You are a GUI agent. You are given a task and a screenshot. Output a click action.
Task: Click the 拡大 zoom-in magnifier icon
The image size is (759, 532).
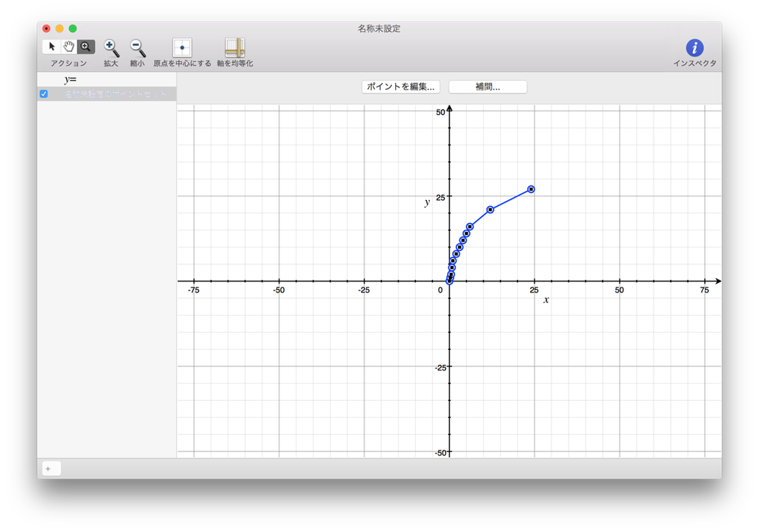coord(110,46)
